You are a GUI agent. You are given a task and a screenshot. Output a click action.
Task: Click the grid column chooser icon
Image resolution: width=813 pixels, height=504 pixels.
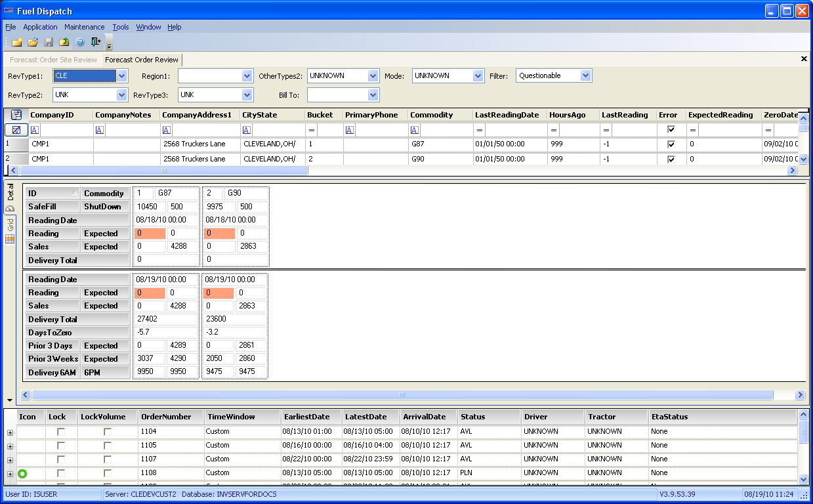pyautogui.click(x=16, y=115)
